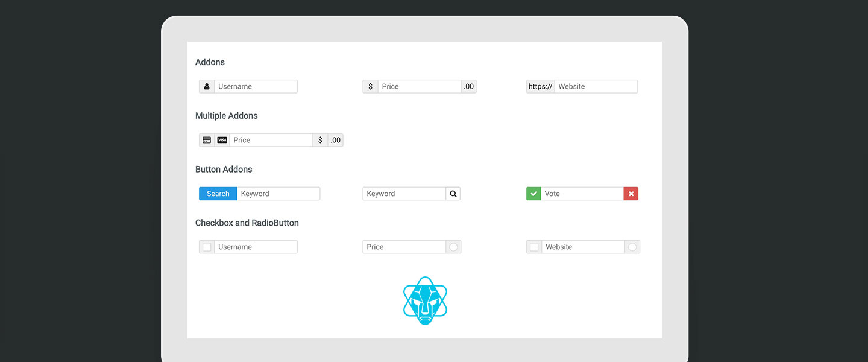Select the radio button beside Website
The width and height of the screenshot is (868, 362).
click(x=632, y=247)
